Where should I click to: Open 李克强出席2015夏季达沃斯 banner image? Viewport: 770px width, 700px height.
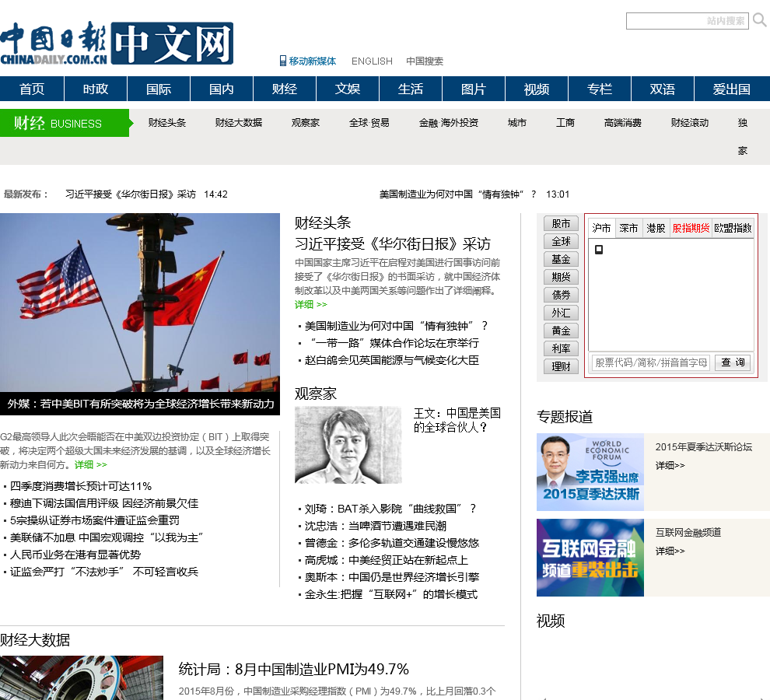tap(590, 472)
